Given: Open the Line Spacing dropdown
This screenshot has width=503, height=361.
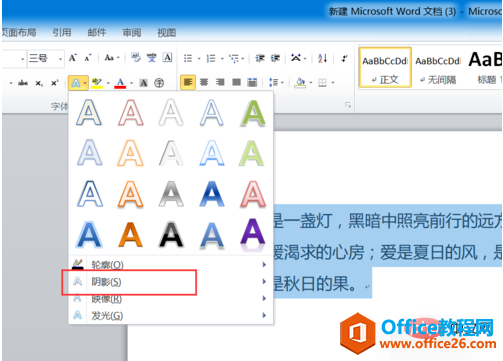Looking at the screenshot, I should coord(276,82).
